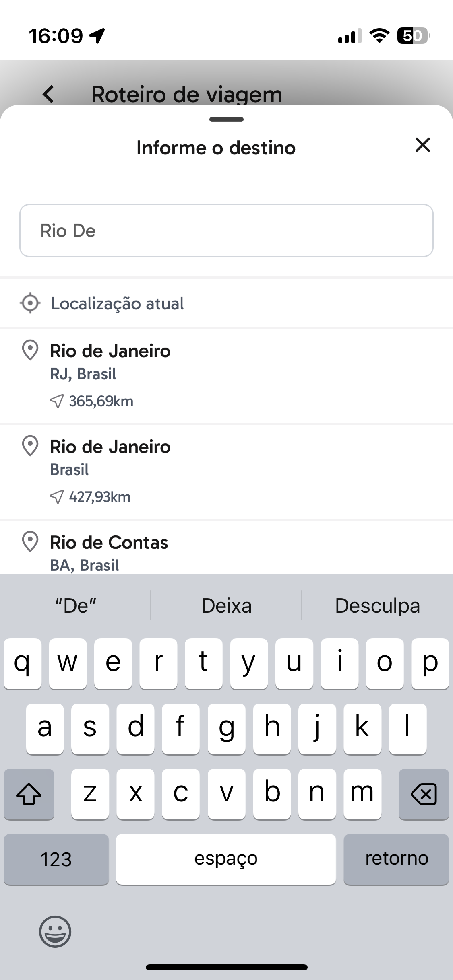Viewport: 453px width, 980px height.
Task: Choose Rio de Contas, BA result
Action: click(x=226, y=548)
